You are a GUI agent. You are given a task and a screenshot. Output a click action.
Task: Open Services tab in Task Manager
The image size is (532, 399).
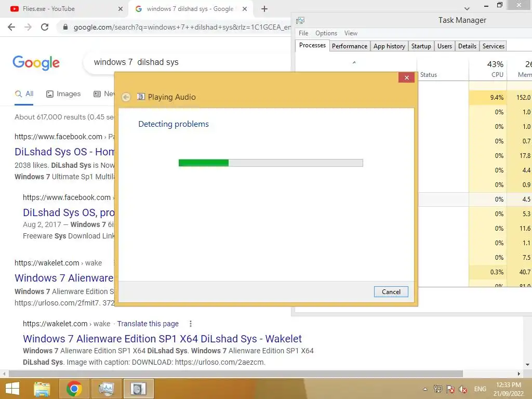494,46
